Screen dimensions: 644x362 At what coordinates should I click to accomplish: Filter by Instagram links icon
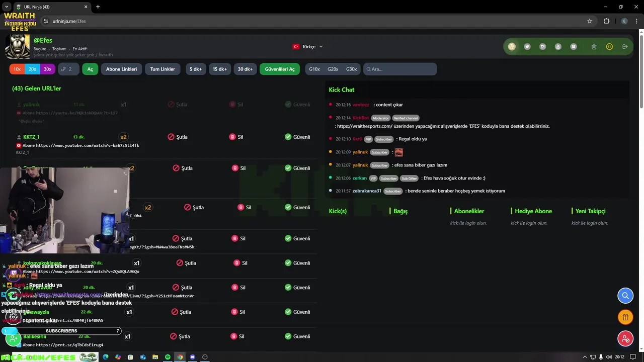[542, 47]
